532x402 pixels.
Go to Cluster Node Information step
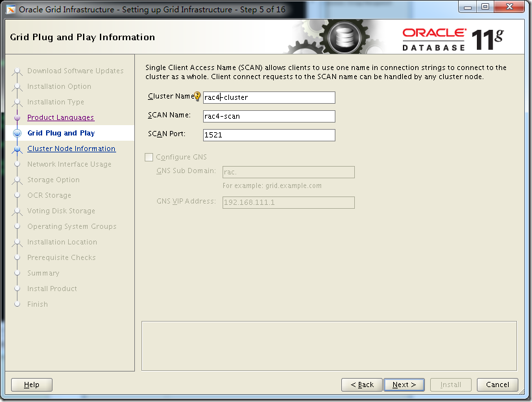(71, 148)
